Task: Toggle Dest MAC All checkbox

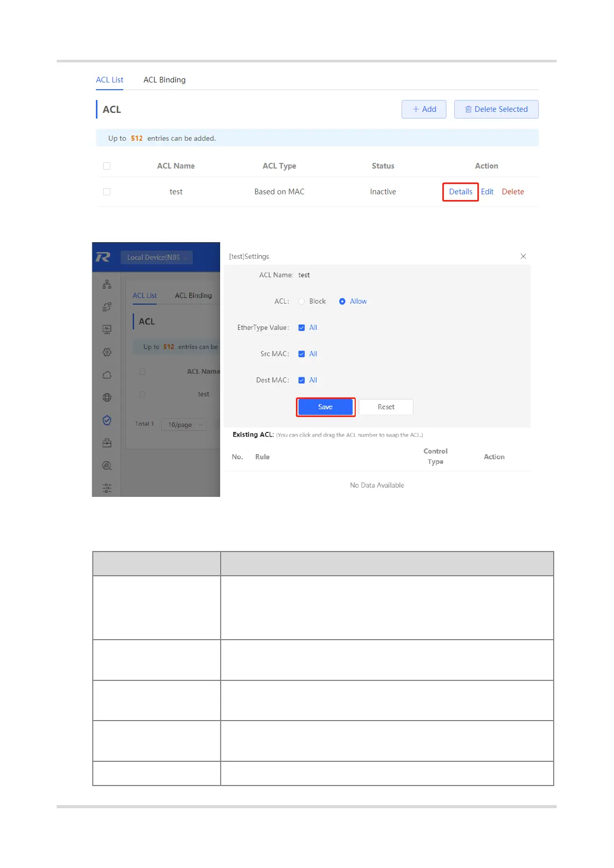Action: pyautogui.click(x=302, y=380)
